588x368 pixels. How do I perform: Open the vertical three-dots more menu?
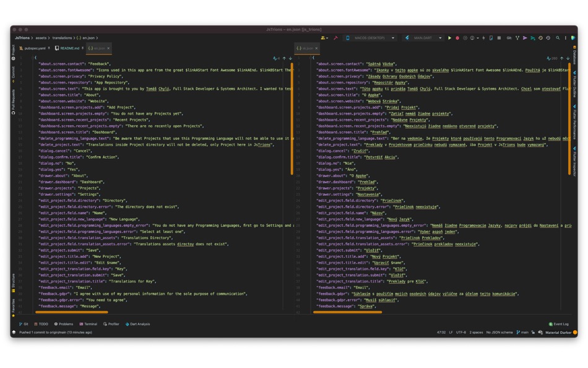[566, 38]
